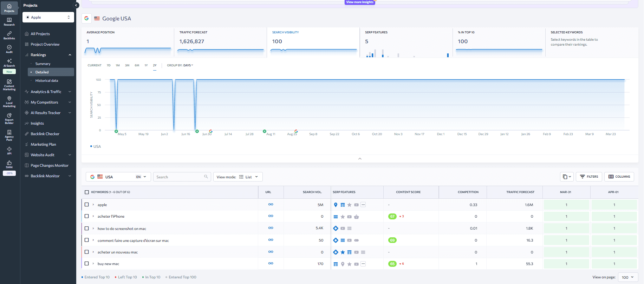Check the acheter l'iPhone keyword checkbox
The image size is (644, 284).
point(87,216)
